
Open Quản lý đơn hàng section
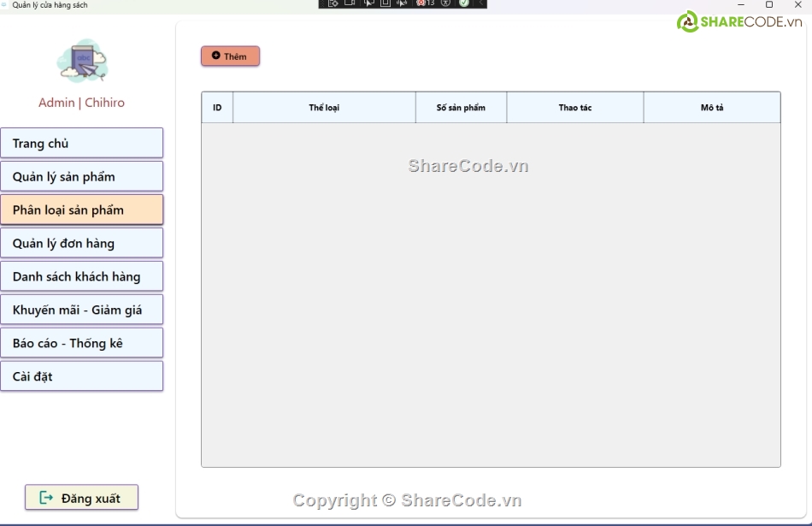pyautogui.click(x=81, y=243)
